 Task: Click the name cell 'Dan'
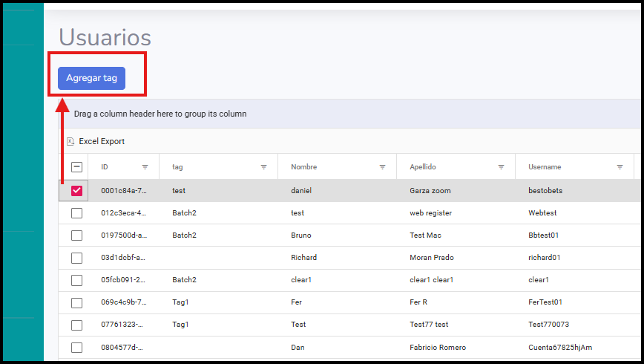point(298,348)
